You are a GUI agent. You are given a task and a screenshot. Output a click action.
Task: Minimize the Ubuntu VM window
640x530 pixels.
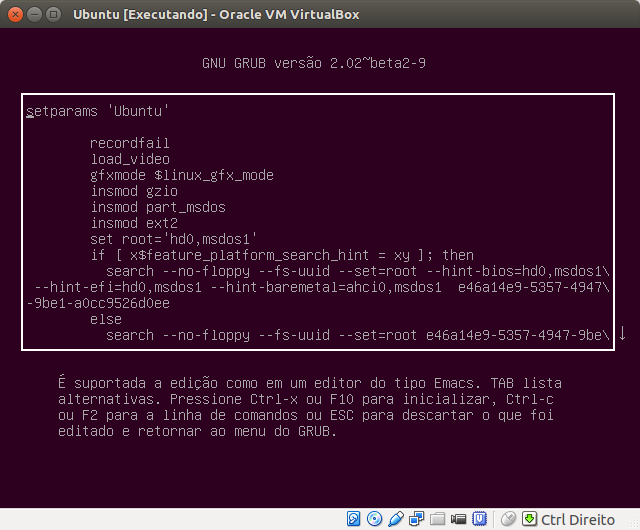[34, 15]
